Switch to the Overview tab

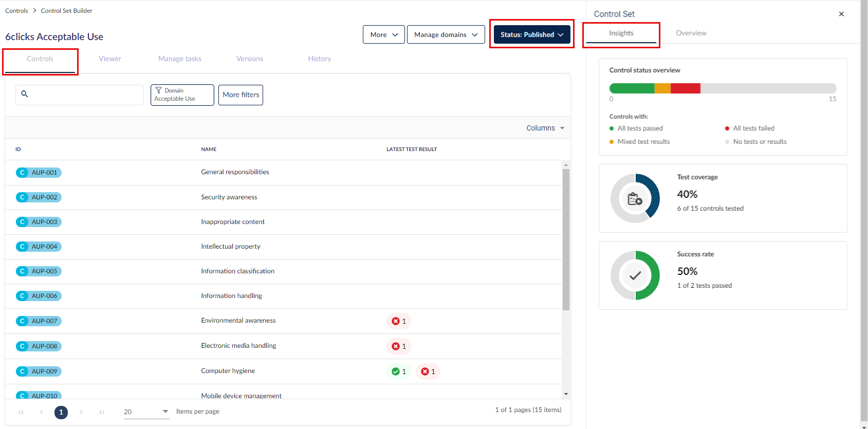tap(691, 33)
